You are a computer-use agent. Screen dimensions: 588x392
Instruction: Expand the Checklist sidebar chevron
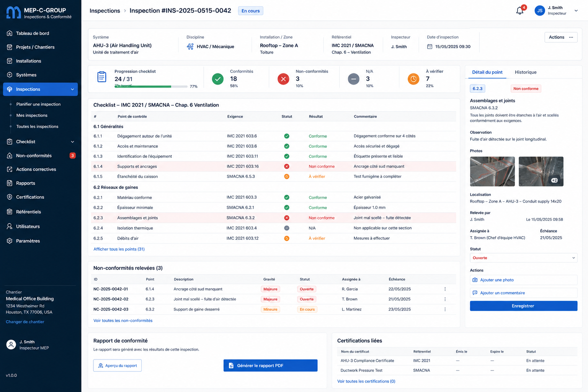click(72, 142)
